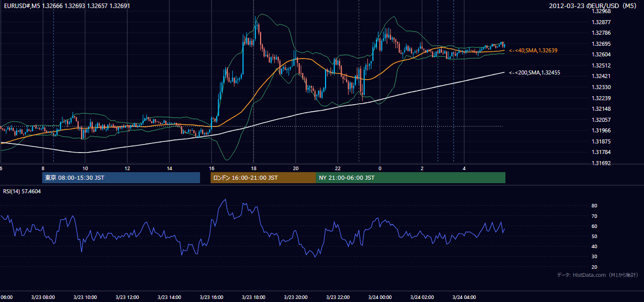Click the 3/23 16:00 time label
This screenshot has height=302, width=644.
click(211, 297)
